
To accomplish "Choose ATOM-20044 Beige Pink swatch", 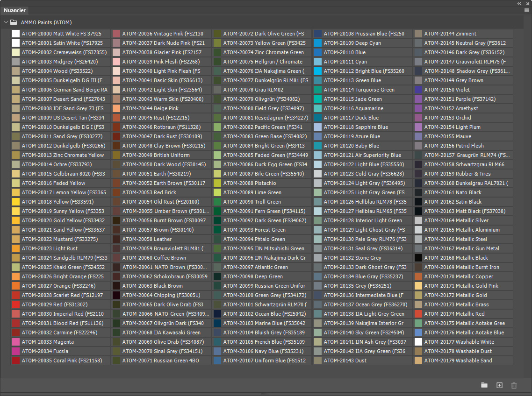I will pyautogui.click(x=116, y=108).
